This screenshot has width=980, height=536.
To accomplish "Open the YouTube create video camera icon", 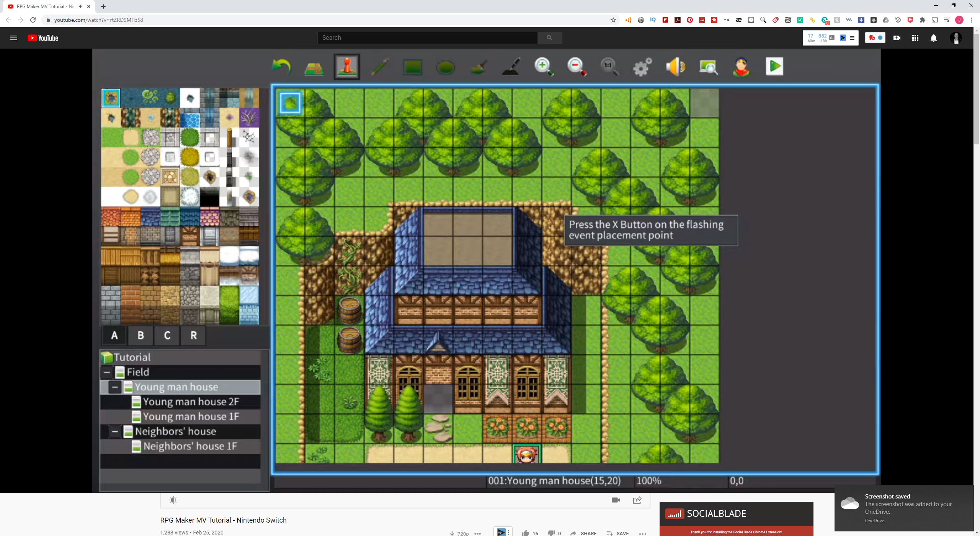I will 897,38.
